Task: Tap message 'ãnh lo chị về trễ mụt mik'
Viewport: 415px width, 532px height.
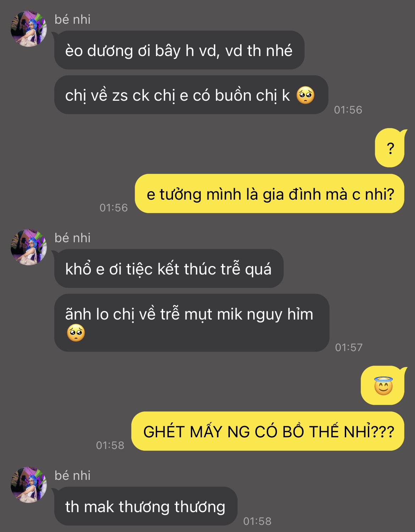Action: point(192,323)
